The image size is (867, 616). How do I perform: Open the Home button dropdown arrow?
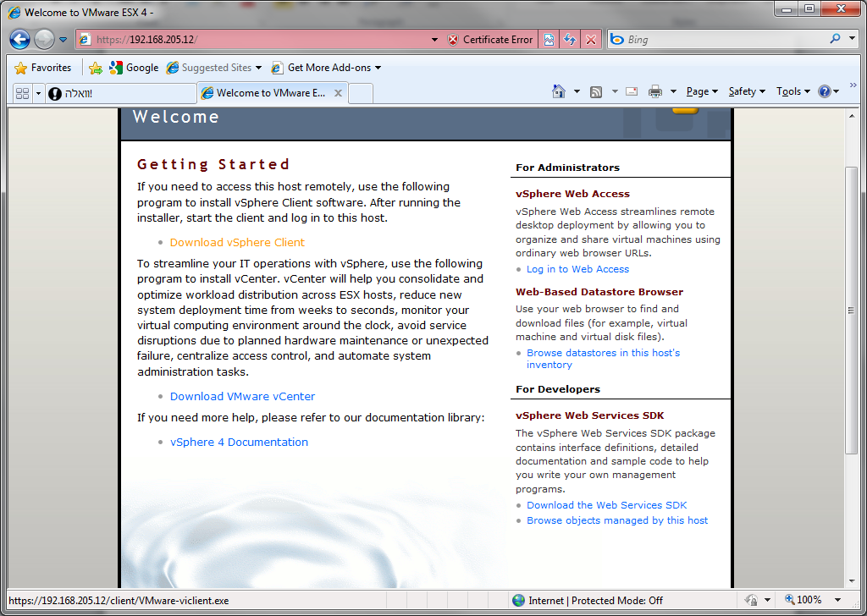[x=577, y=91]
